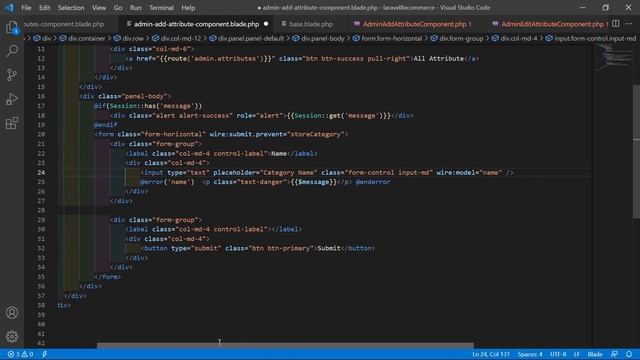Select the admin-add-attribute-component.blade.php tab
The image size is (640, 360).
[x=196, y=24]
